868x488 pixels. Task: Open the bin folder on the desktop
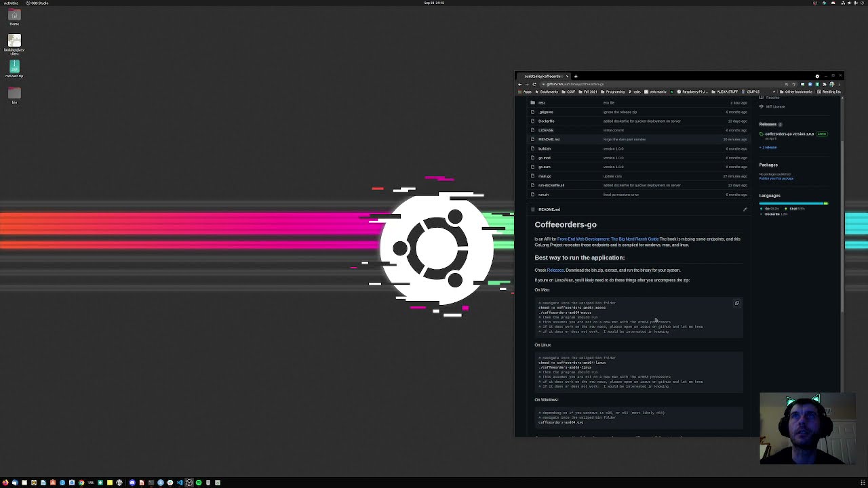click(14, 95)
